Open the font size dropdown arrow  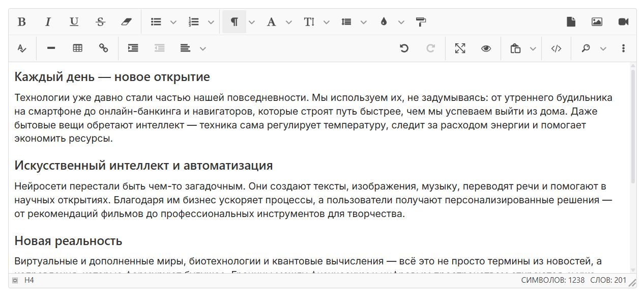(x=327, y=22)
